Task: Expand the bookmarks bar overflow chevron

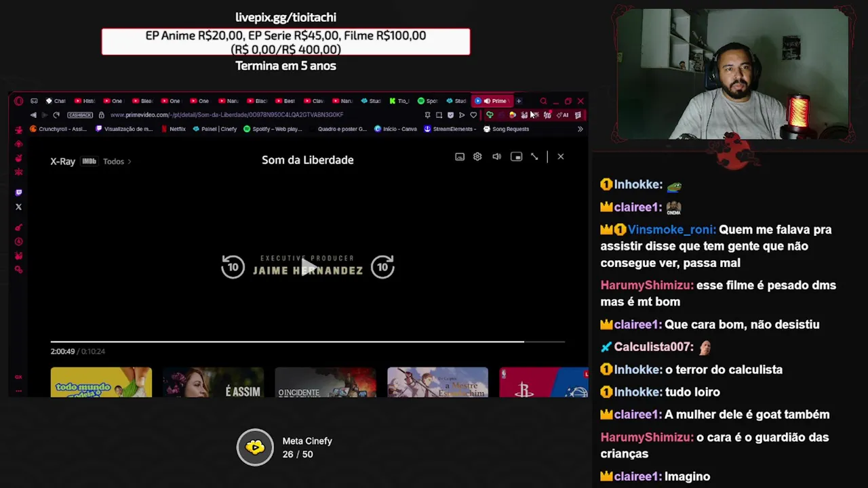Action: (x=580, y=129)
